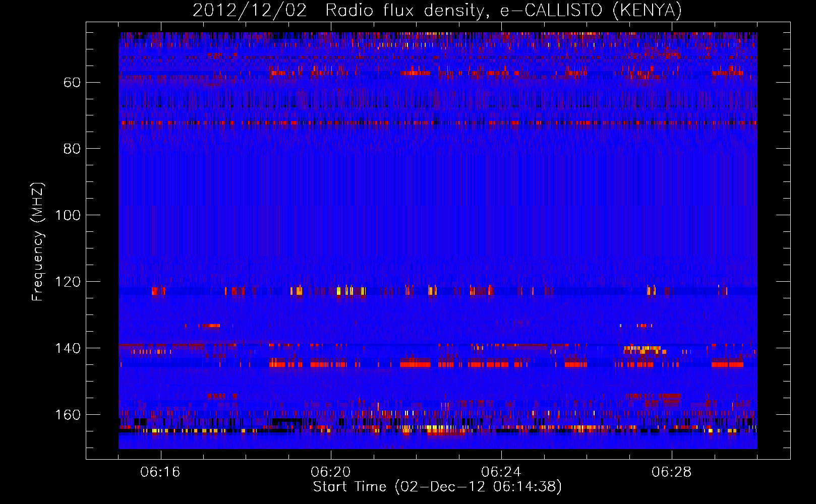816x504 pixels.
Task: Select the 80 frequency tick label
Action: (x=72, y=149)
